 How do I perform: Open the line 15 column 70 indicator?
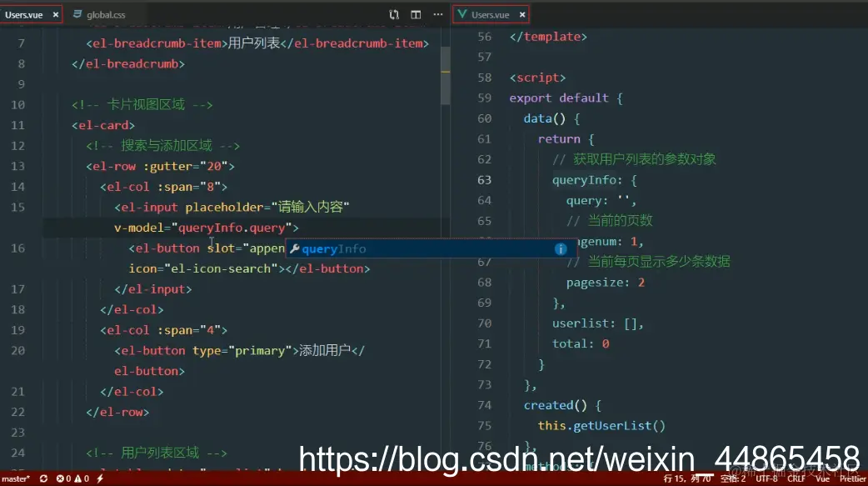tap(687, 478)
